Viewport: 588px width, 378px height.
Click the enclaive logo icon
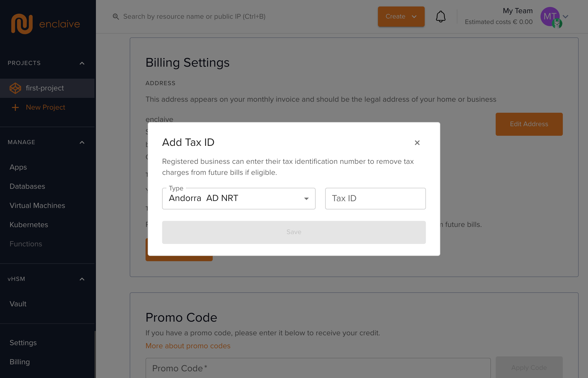tap(22, 24)
